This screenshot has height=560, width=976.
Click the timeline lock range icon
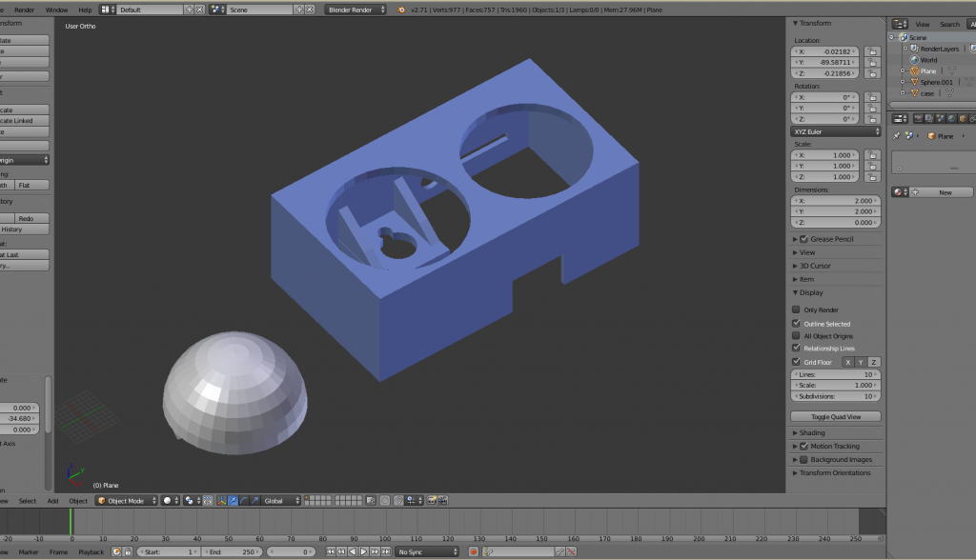pos(128,552)
